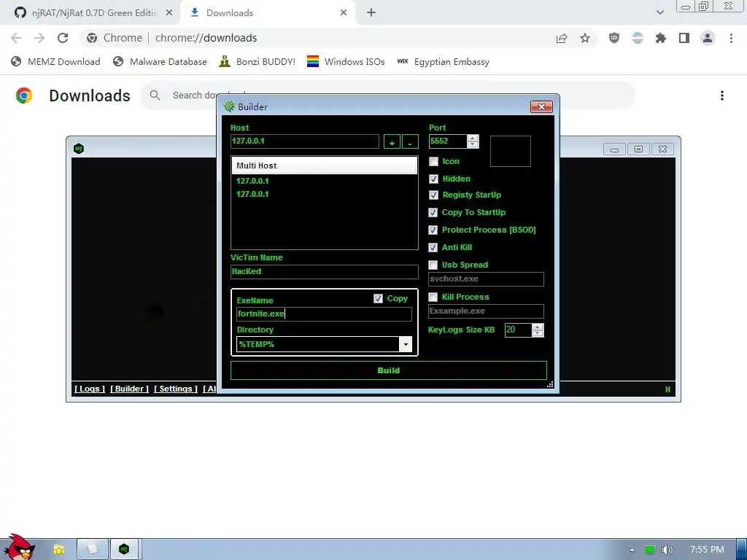Click the green bug icon in Builder title
747x560 pixels.
point(229,106)
